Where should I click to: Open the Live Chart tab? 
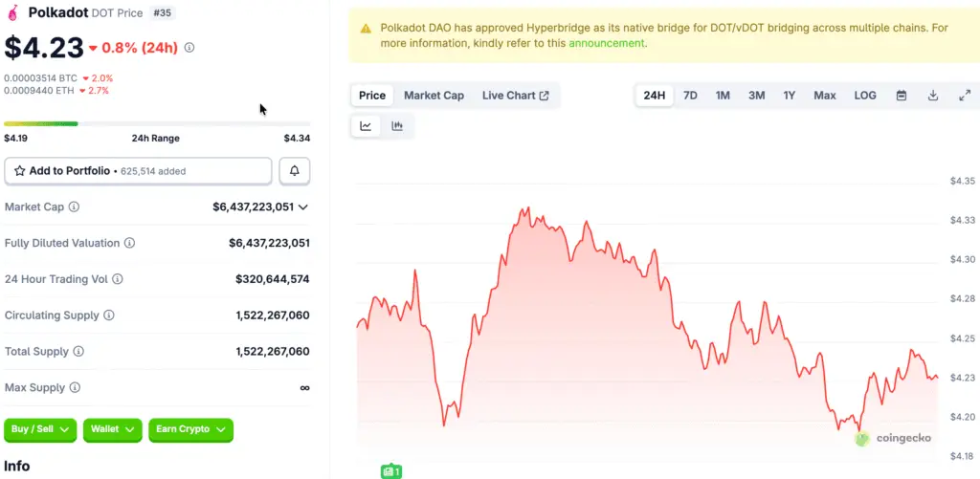tap(515, 96)
